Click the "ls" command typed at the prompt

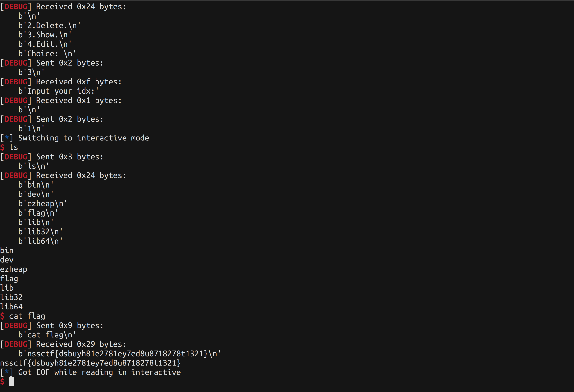(13, 147)
